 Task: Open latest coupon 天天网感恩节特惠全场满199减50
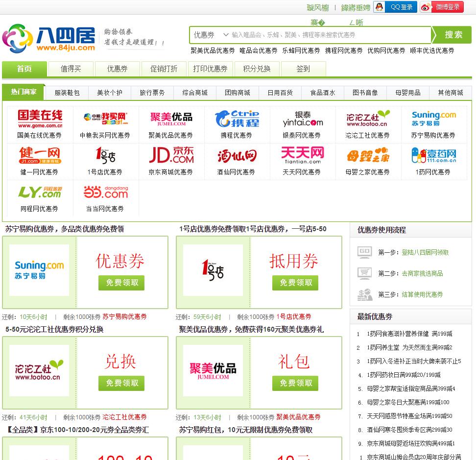(x=409, y=416)
